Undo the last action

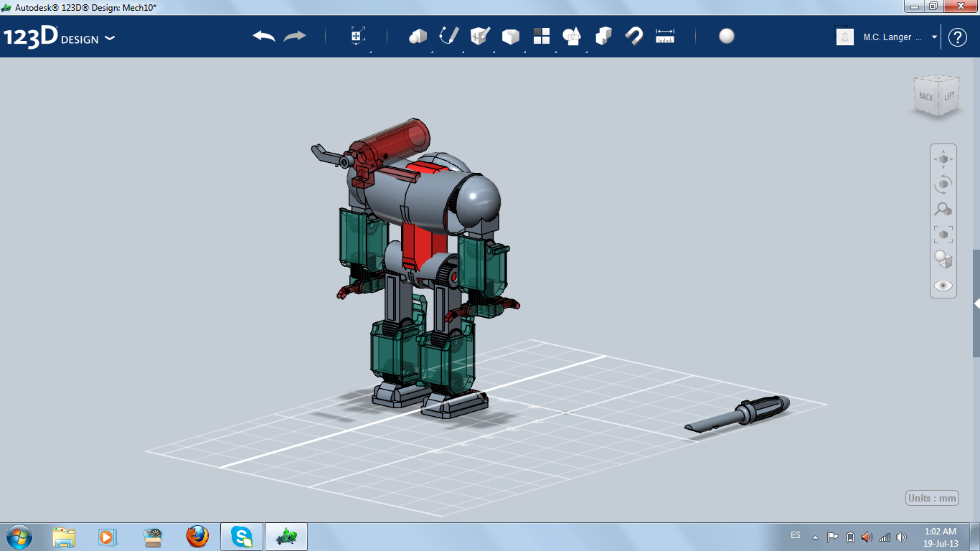click(264, 36)
